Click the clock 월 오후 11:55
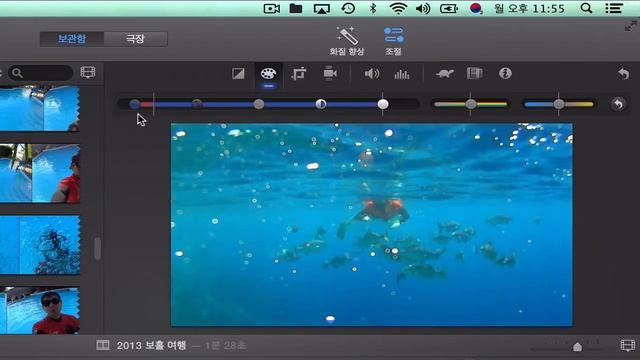Screen dimensions: 640x360 [x=529, y=8]
